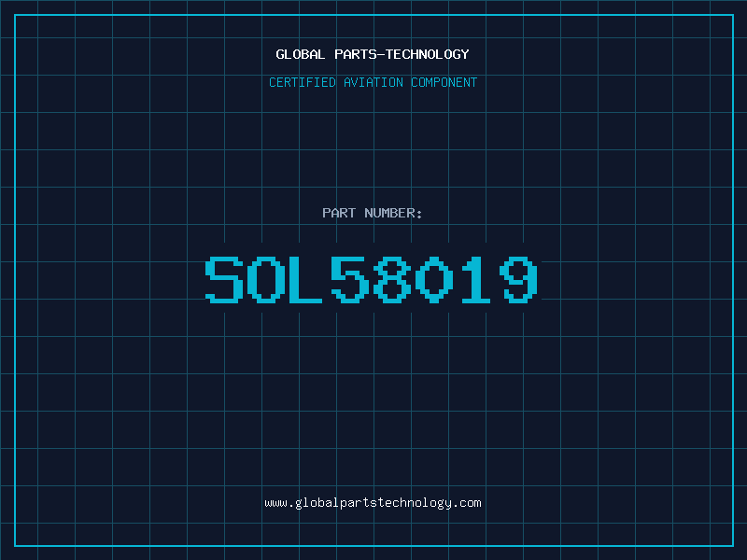
Task: Click the word AVIATION in the subtitle
Action: [373, 82]
